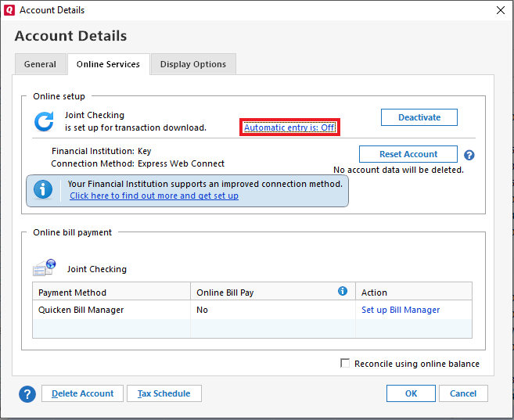Switch to the General tab

click(41, 64)
